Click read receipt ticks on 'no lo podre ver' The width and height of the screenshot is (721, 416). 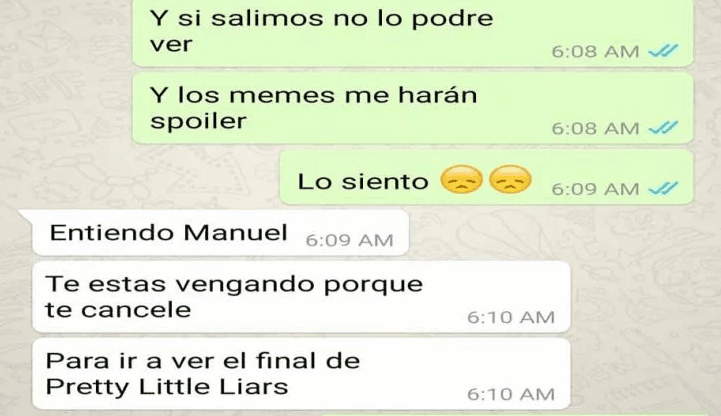point(663,51)
